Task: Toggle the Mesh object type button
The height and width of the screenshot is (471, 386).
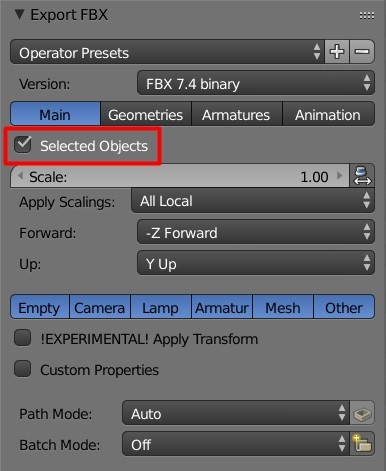Action: (283, 307)
